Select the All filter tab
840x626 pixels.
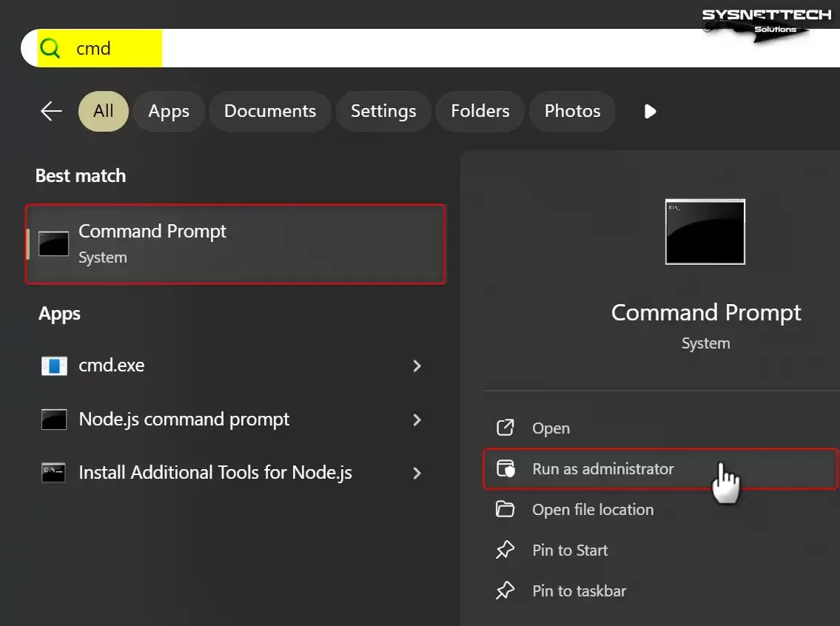pyautogui.click(x=104, y=112)
